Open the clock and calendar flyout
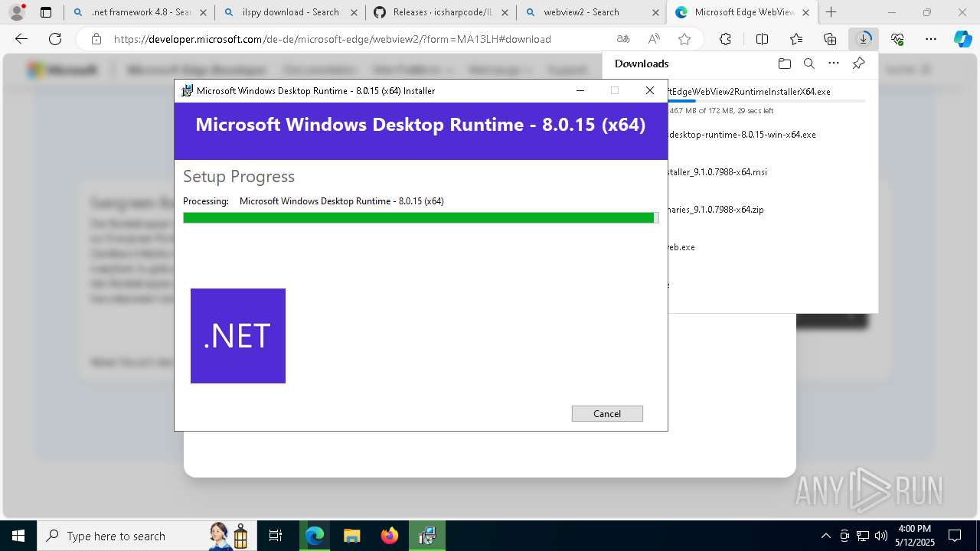 pos(914,536)
